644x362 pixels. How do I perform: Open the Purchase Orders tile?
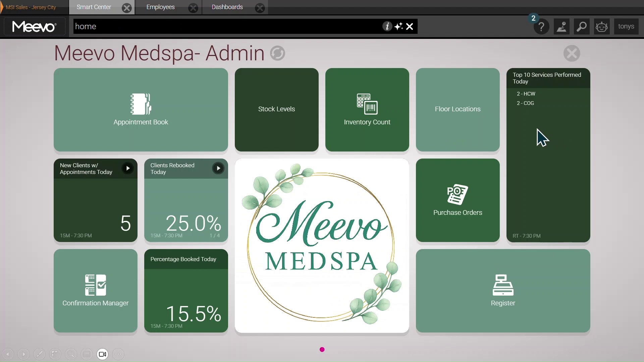[458, 201]
